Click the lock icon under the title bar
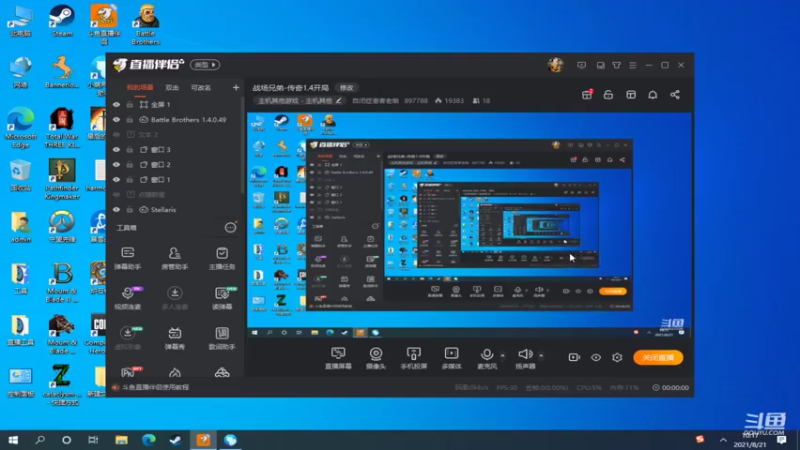The image size is (800, 450). 608,95
